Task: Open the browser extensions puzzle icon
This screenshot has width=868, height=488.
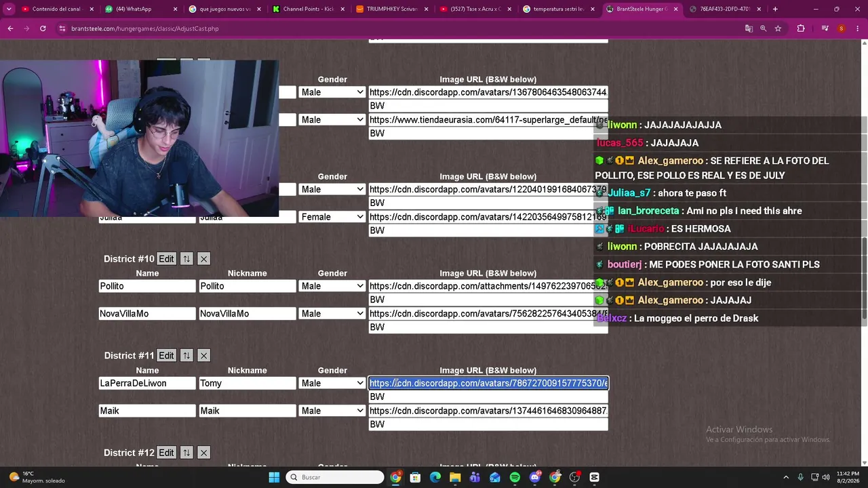Action: point(801,28)
